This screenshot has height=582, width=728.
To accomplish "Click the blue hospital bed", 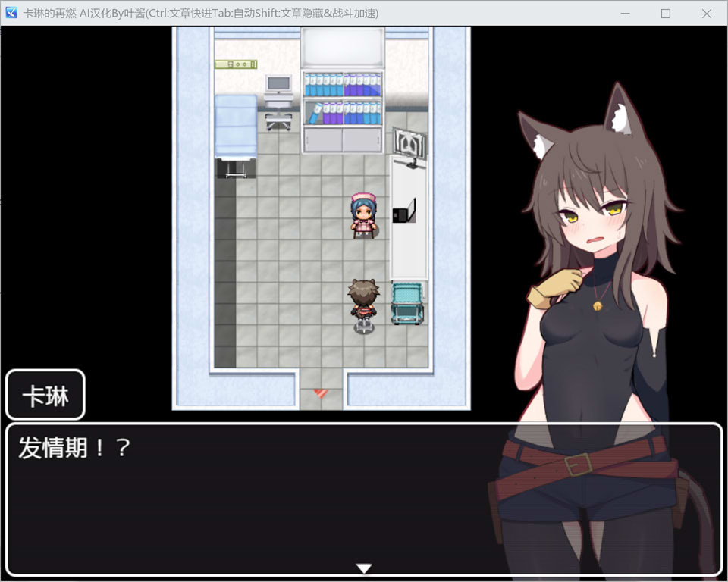I will (x=236, y=136).
